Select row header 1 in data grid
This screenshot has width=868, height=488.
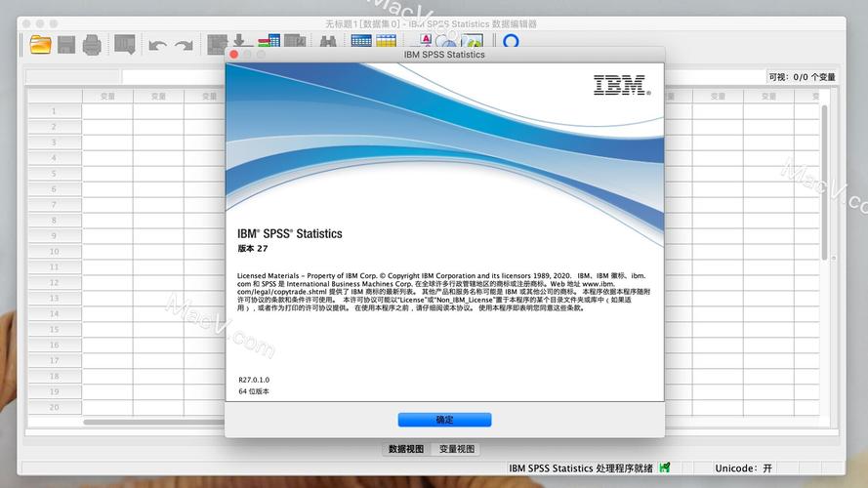pos(55,111)
